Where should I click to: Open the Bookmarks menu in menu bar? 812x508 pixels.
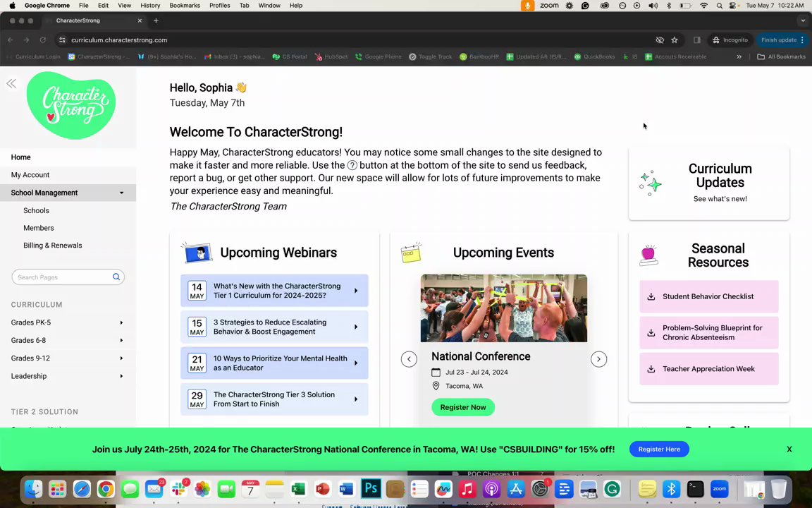tap(185, 5)
